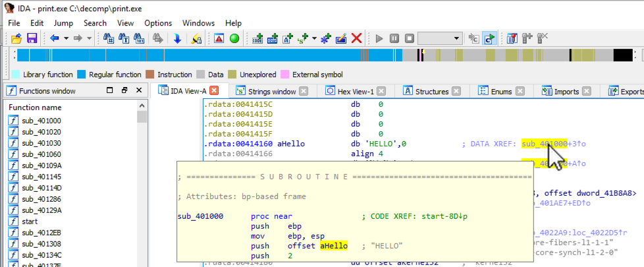
Task: Open the debugger selection combo box
Action: click(439, 38)
